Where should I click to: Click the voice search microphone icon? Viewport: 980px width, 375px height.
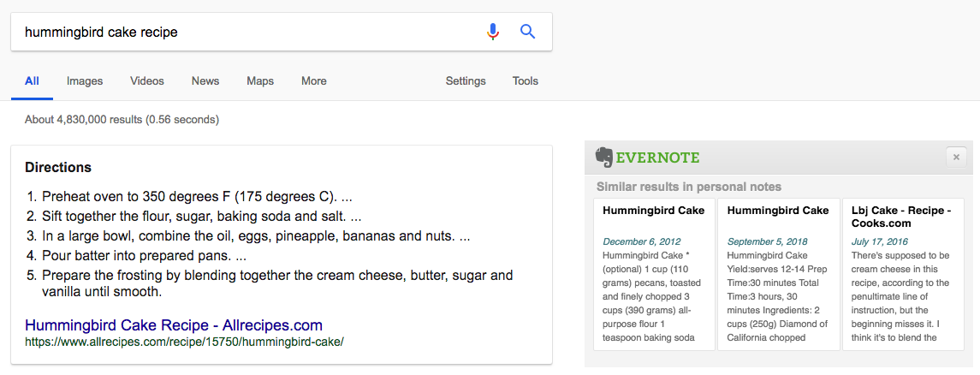point(492,32)
